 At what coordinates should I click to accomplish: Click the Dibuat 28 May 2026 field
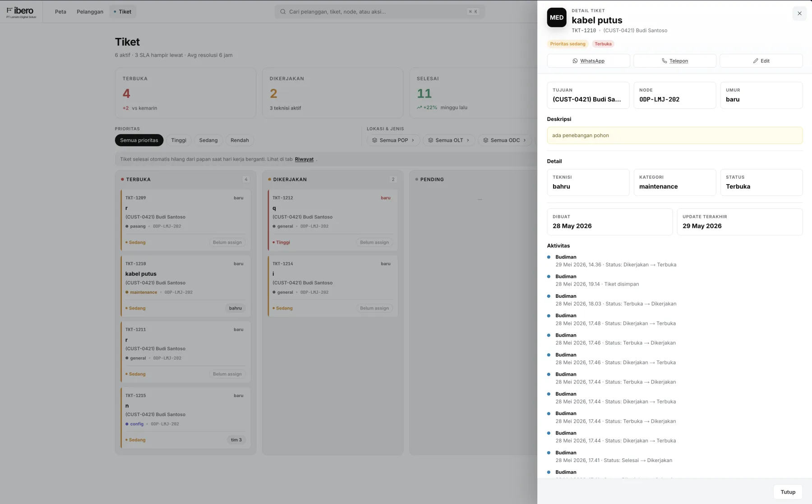609,222
